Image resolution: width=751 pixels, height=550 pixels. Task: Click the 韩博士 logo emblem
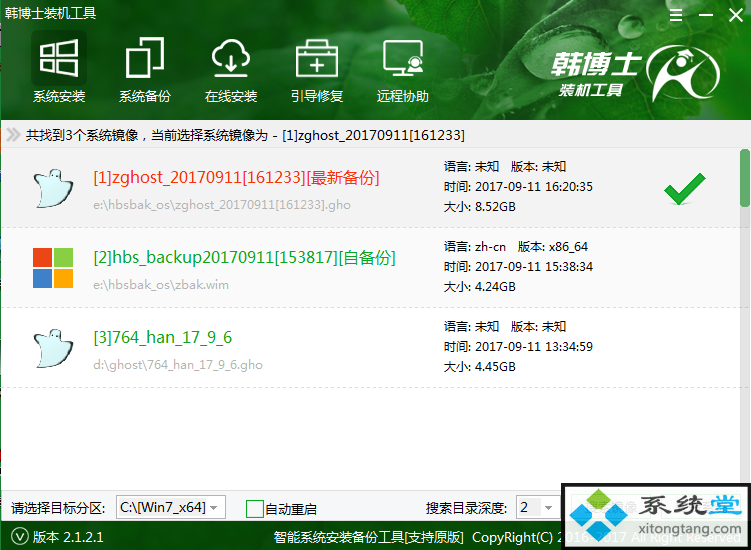683,73
